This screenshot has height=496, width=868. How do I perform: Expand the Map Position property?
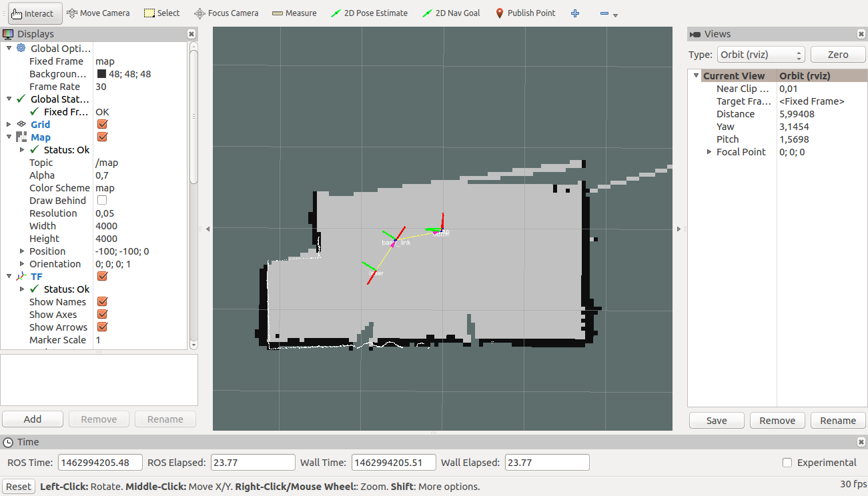(23, 251)
